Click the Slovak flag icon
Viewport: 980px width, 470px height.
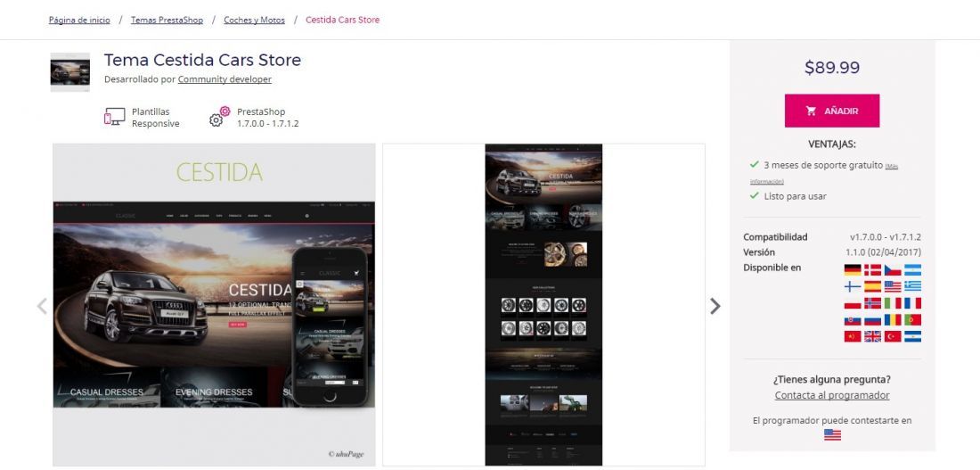[853, 320]
